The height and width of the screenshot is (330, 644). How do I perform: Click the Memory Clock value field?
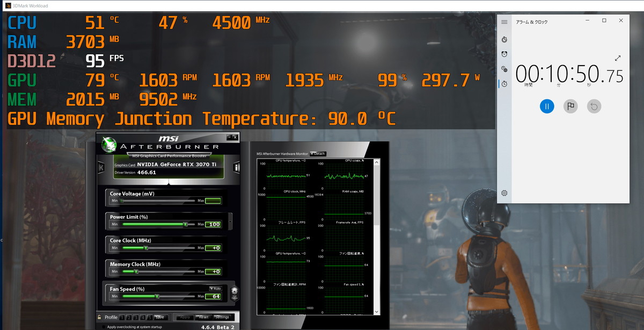[x=213, y=272]
